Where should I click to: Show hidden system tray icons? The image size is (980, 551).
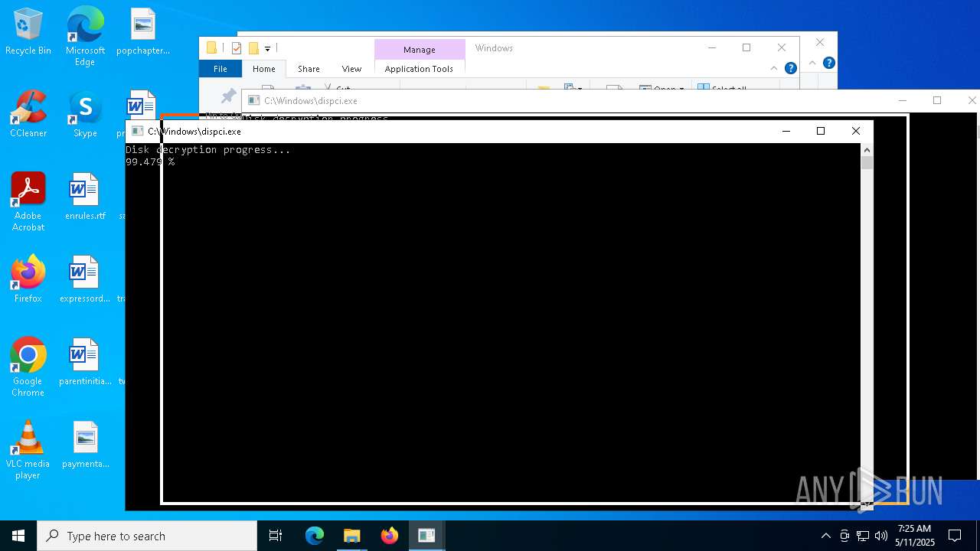[x=825, y=536]
